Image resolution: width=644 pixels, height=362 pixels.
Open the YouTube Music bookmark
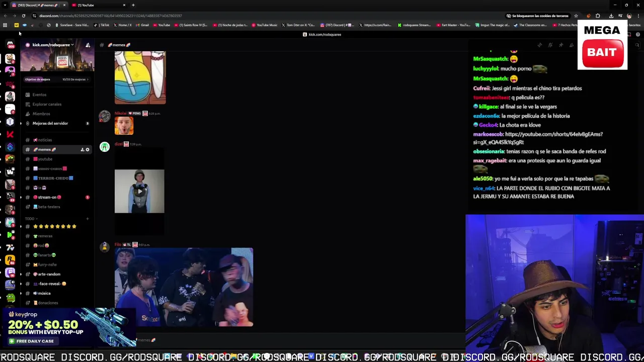tap(265, 25)
